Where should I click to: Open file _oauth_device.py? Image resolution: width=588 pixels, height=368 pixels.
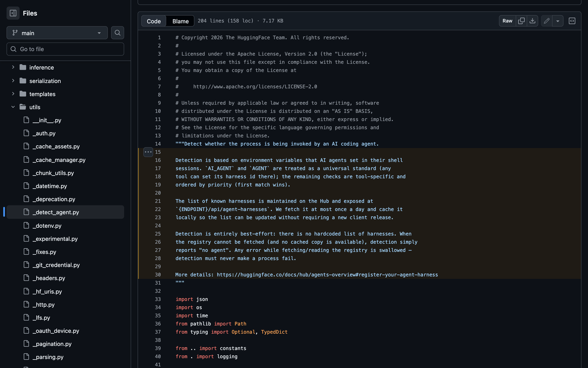tap(55, 331)
